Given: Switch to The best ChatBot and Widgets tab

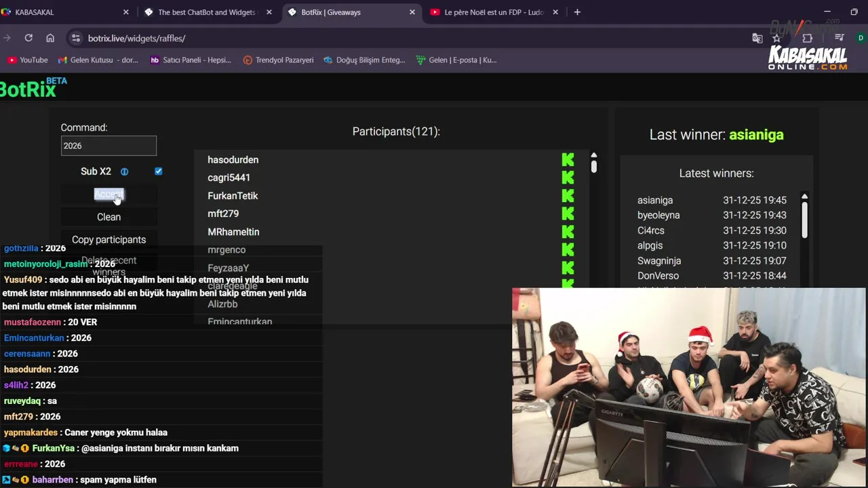Looking at the screenshot, I should pos(207,12).
